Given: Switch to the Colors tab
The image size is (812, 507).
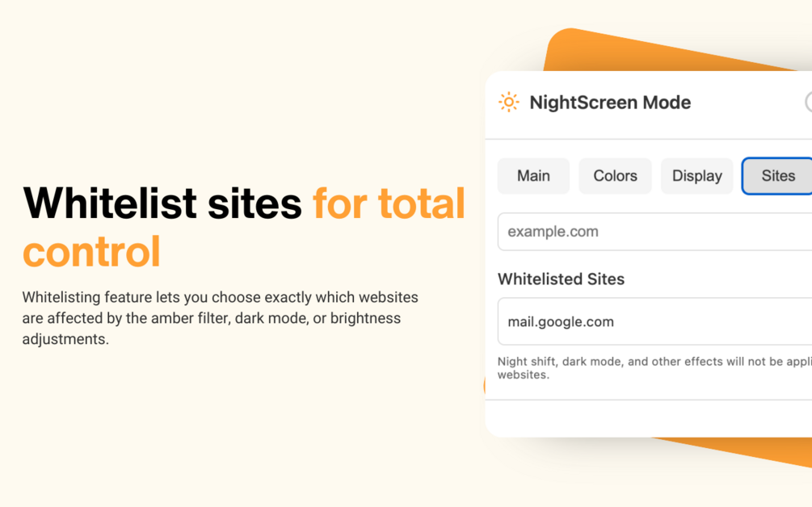Looking at the screenshot, I should point(615,176).
